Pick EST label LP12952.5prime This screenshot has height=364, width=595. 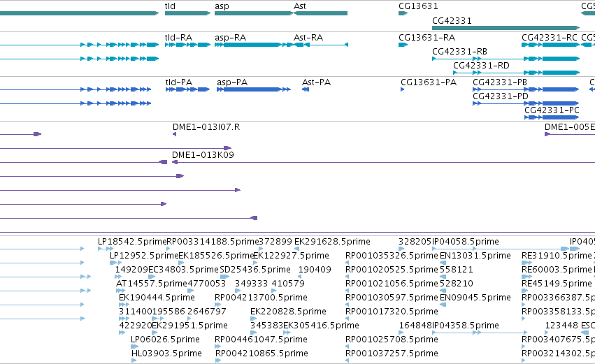144,256
